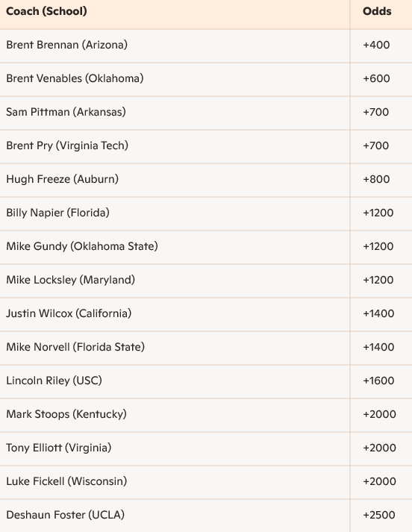Click the +400 odds value

[x=376, y=45]
